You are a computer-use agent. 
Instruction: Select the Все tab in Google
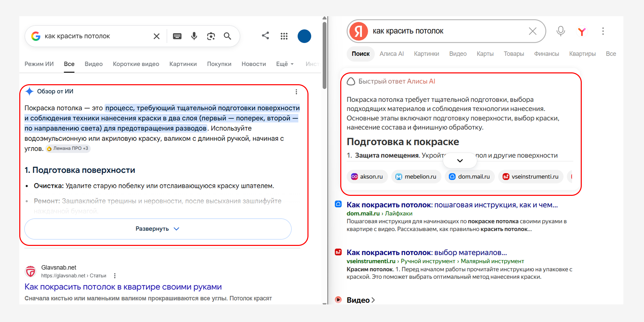(69, 64)
